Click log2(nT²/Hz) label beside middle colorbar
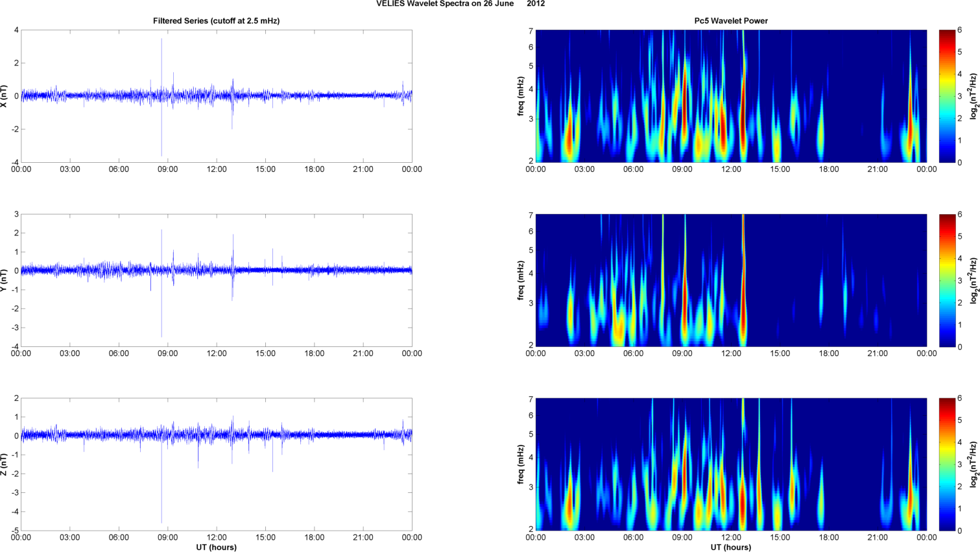This screenshot has height=552, width=980. [x=974, y=280]
